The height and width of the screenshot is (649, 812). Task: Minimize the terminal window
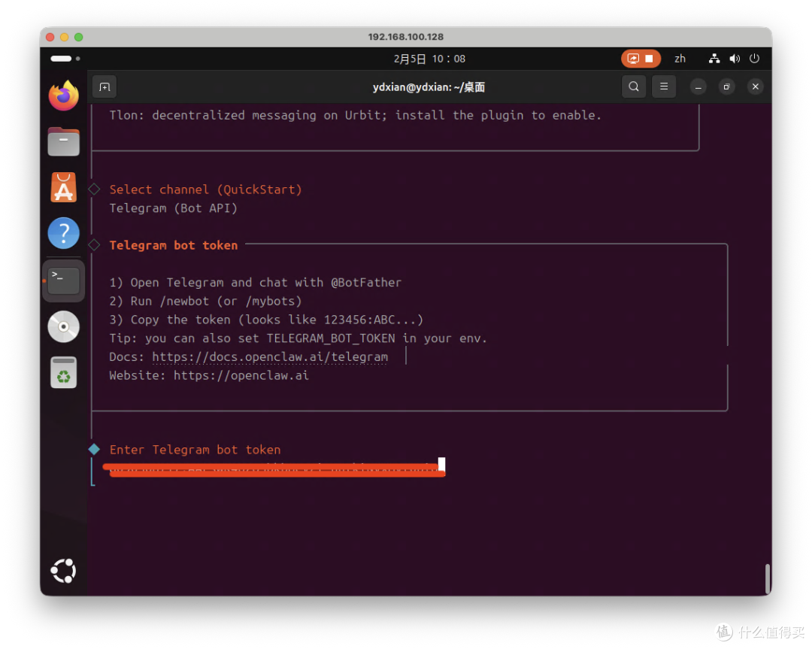(x=698, y=87)
